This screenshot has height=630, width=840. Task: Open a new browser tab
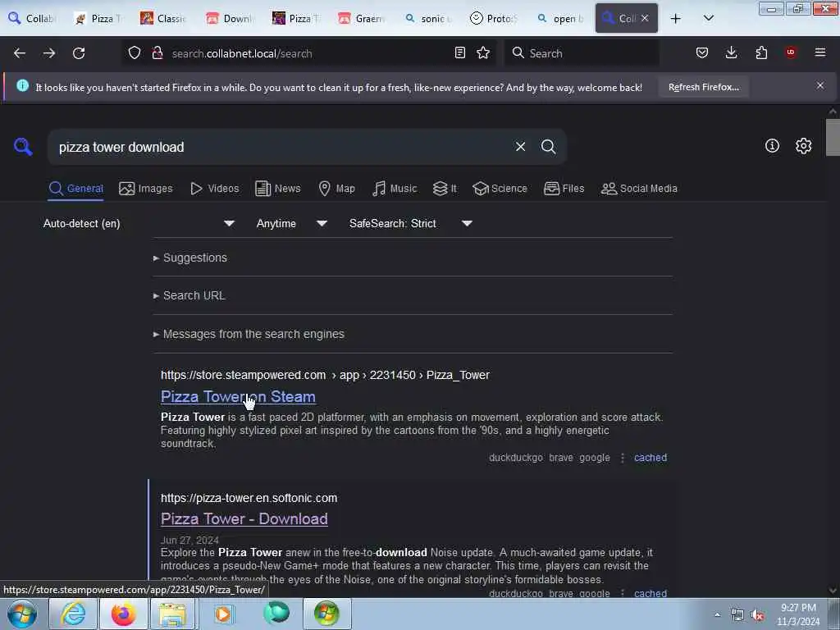tap(676, 19)
